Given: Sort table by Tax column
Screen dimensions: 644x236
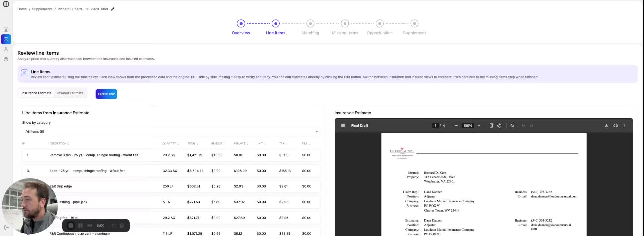Looking at the screenshot, I should pyautogui.click(x=283, y=144).
